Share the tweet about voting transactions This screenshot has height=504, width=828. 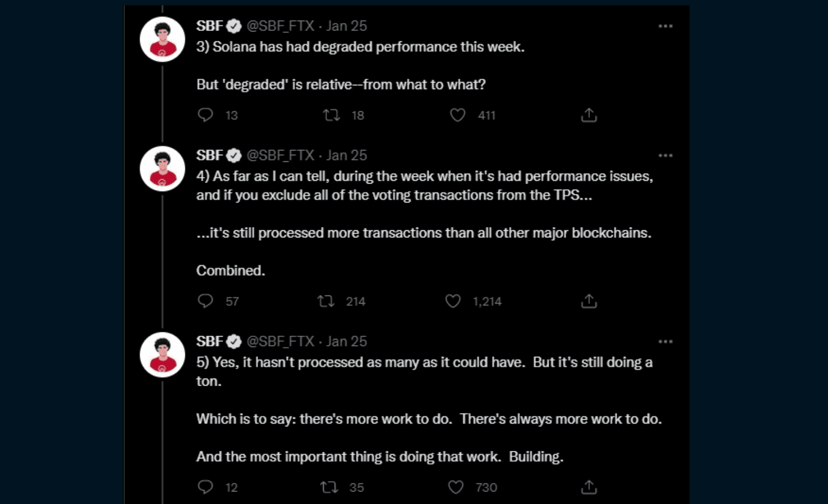[589, 301]
